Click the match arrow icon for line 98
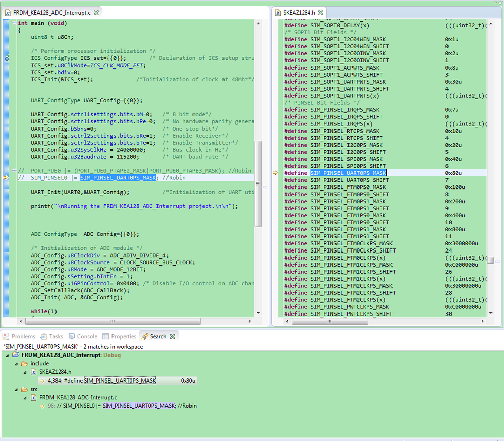Viewport: 504px width, 441px height. [42, 406]
